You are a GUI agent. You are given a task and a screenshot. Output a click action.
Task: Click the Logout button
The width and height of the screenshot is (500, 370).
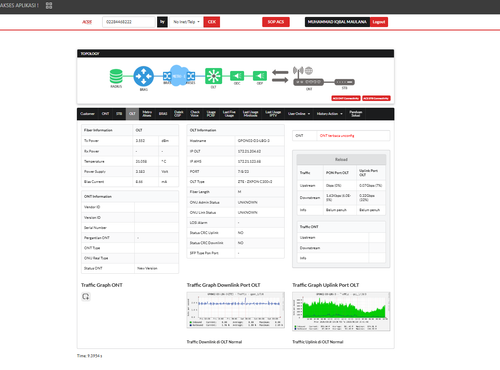[379, 22]
